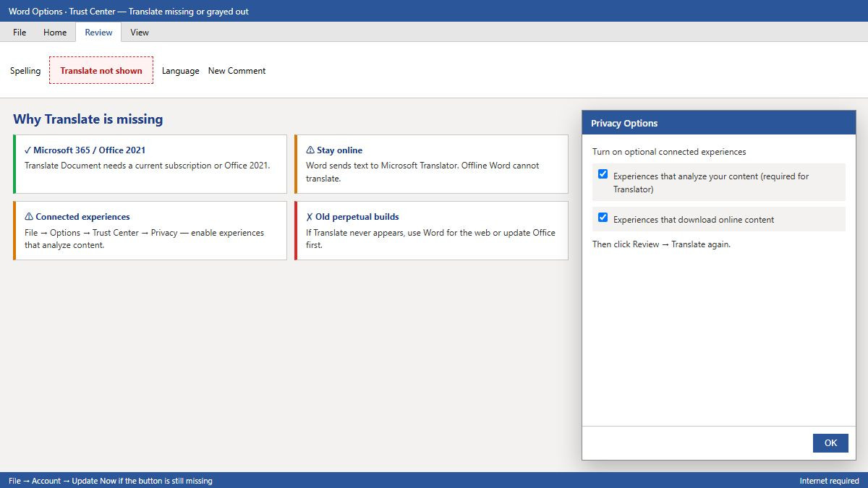Select the 'Microsoft 365 / Office 2021' card
This screenshot has height=488, width=868.
(x=150, y=164)
